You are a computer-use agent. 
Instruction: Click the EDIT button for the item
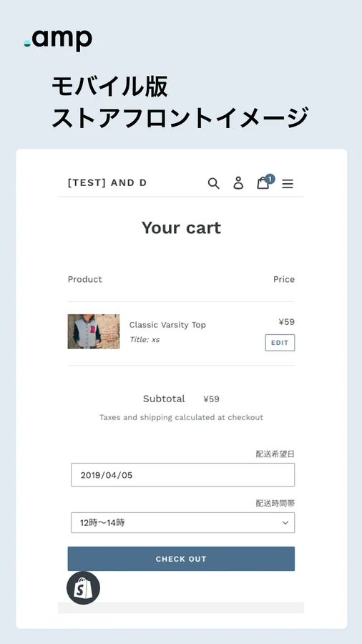point(280,343)
